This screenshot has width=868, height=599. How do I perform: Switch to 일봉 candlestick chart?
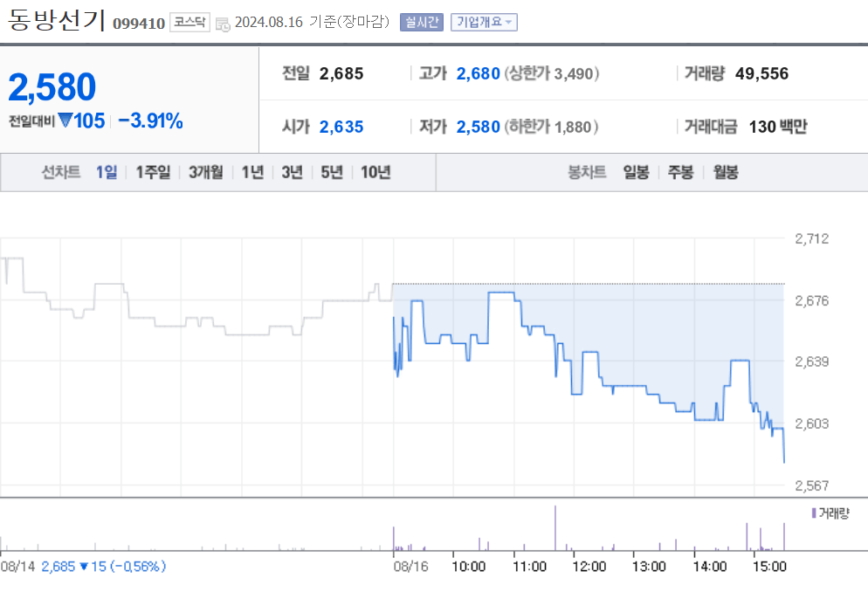(636, 172)
